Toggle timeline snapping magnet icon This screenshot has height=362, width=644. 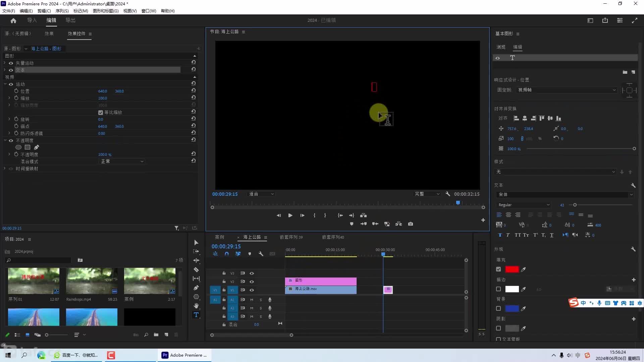227,254
